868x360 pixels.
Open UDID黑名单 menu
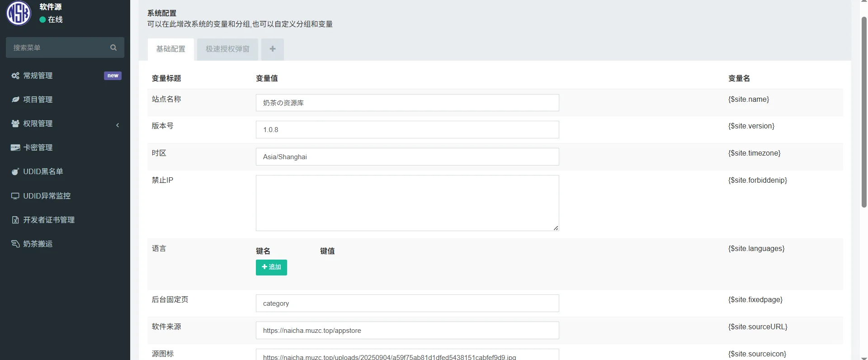[x=65, y=171]
